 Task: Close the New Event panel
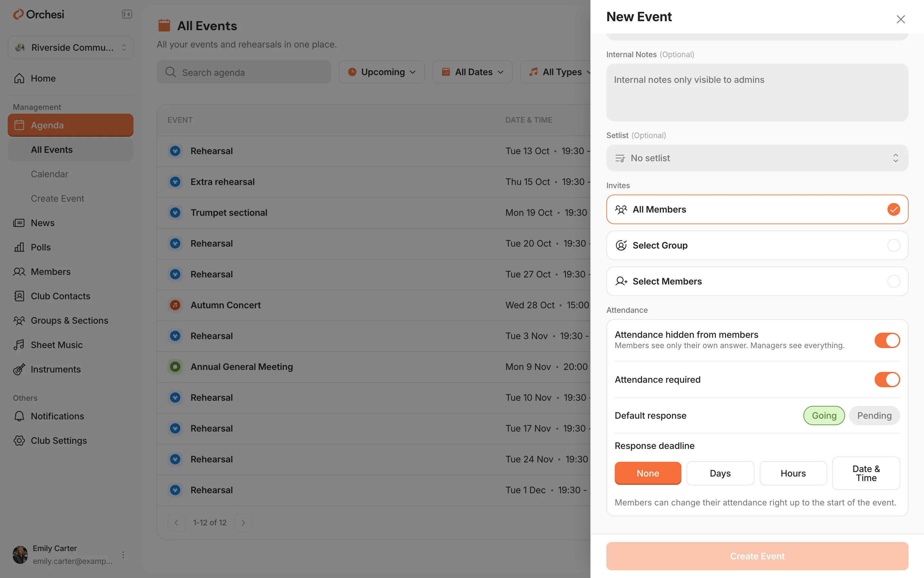[900, 19]
